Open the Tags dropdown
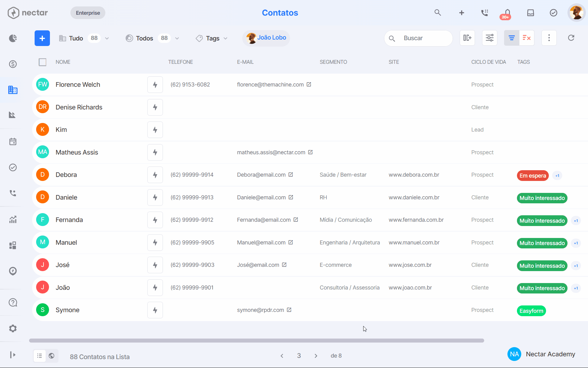This screenshot has height=368, width=588. [212, 38]
